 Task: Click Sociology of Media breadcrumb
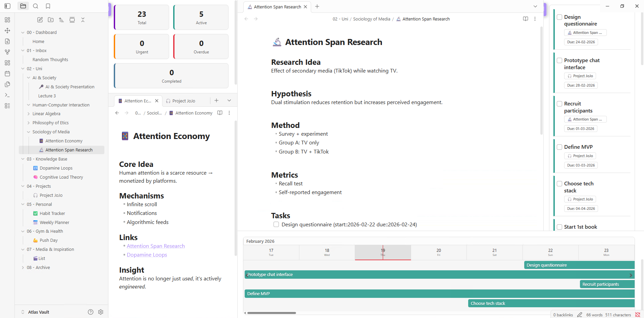tap(371, 19)
